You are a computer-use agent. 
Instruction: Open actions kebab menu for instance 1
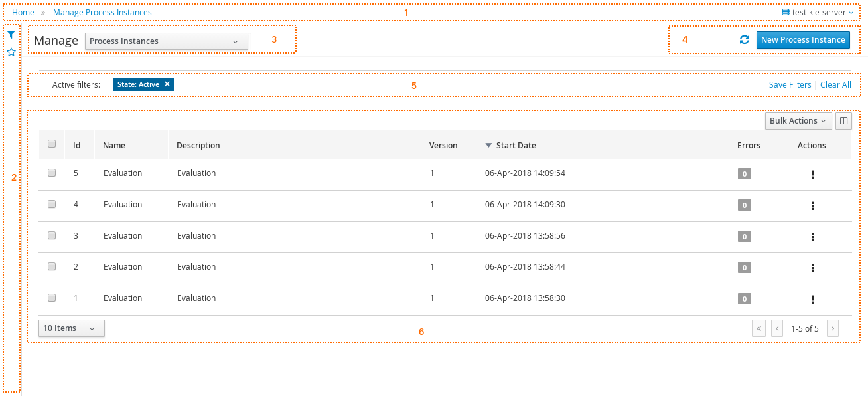coord(812,299)
